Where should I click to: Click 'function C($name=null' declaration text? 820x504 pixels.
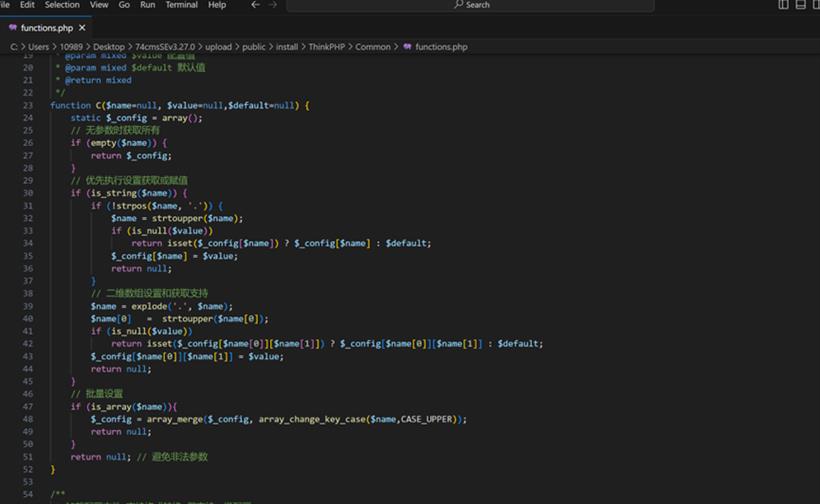click(x=103, y=105)
